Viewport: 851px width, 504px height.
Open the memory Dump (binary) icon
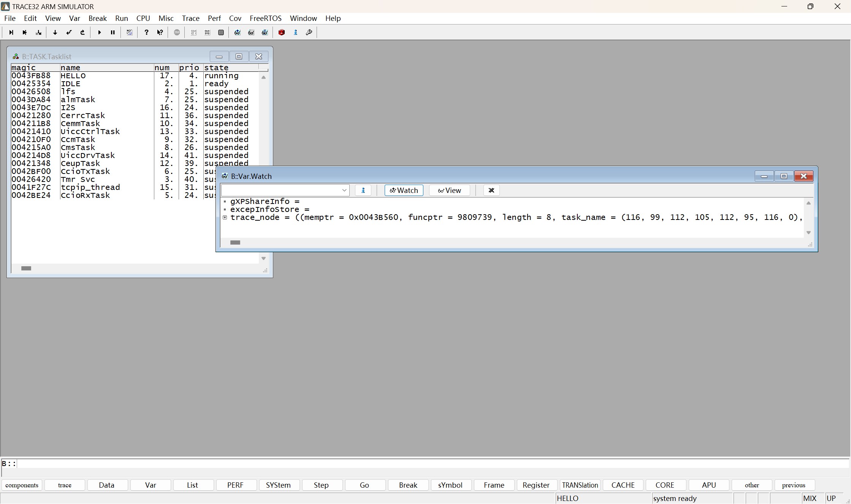point(207,32)
